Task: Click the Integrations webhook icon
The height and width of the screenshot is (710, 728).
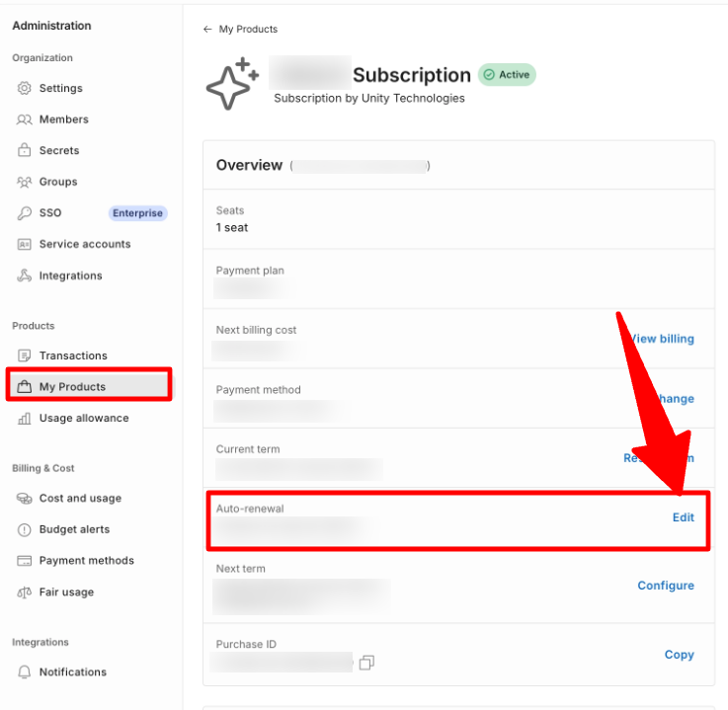Action: click(24, 276)
